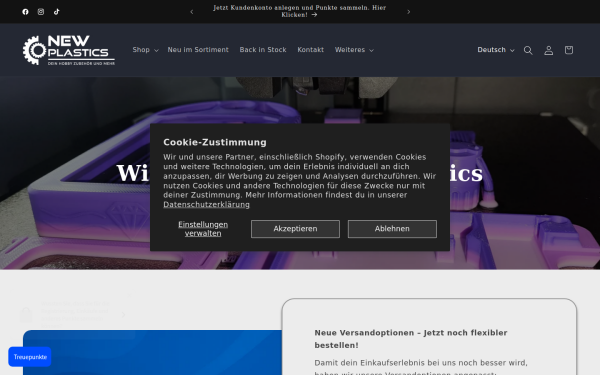Open the Datenschutzerklärung link
Image resolution: width=600 pixels, height=375 pixels.
[206, 205]
